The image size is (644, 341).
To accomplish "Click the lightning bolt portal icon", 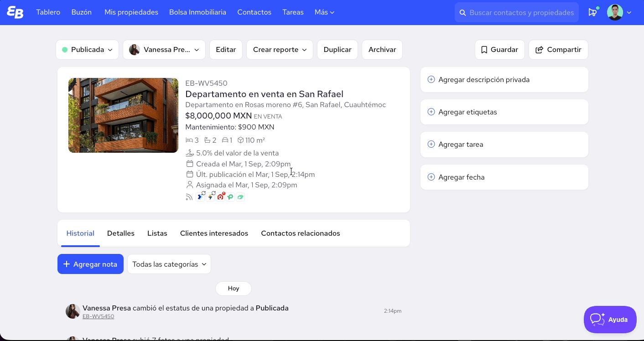I will (211, 196).
